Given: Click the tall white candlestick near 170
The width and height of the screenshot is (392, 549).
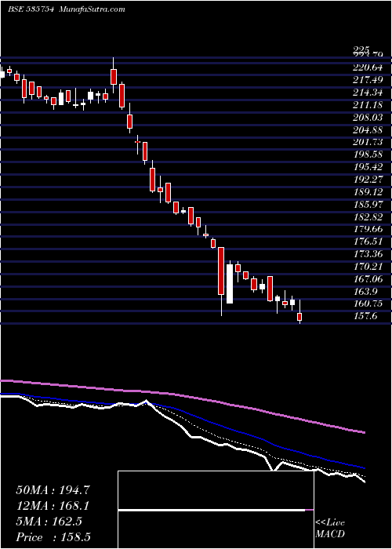Looking at the screenshot, I should click(x=230, y=284).
